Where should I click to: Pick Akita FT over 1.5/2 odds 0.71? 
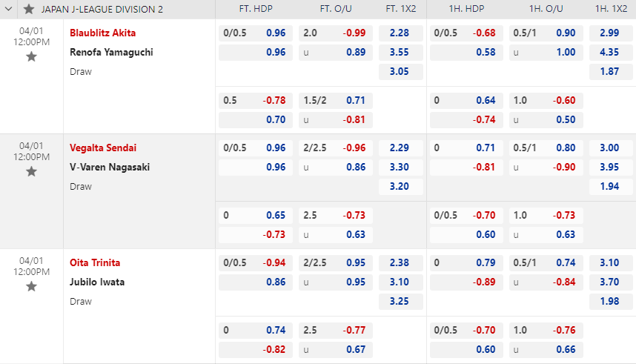pyautogui.click(x=336, y=100)
